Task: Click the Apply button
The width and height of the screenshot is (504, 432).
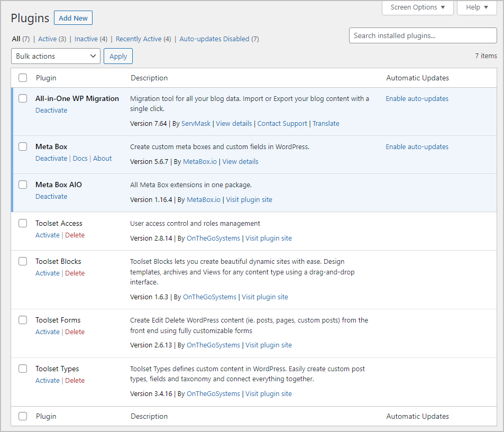Action: (118, 56)
